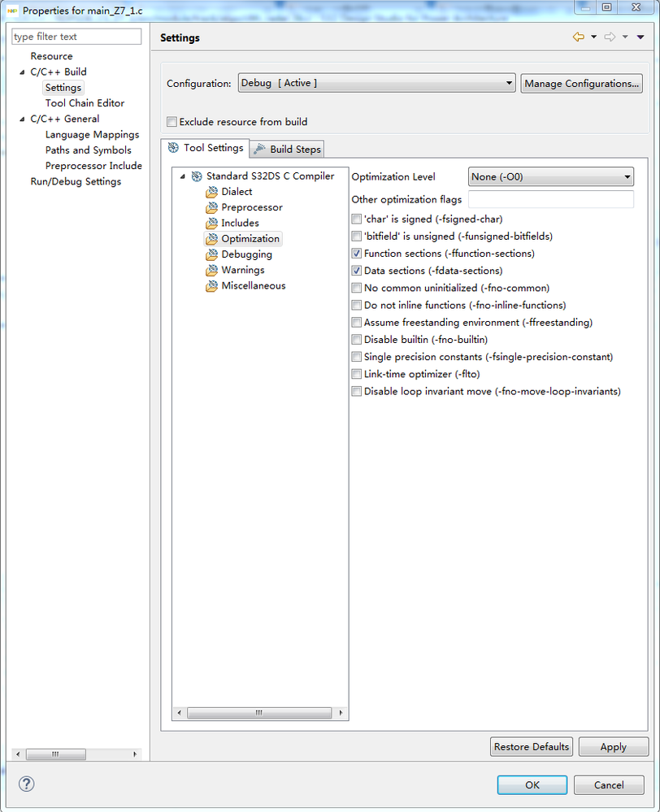Switch to the Tool Settings tab
Viewport: 660px width, 812px height.
point(205,148)
